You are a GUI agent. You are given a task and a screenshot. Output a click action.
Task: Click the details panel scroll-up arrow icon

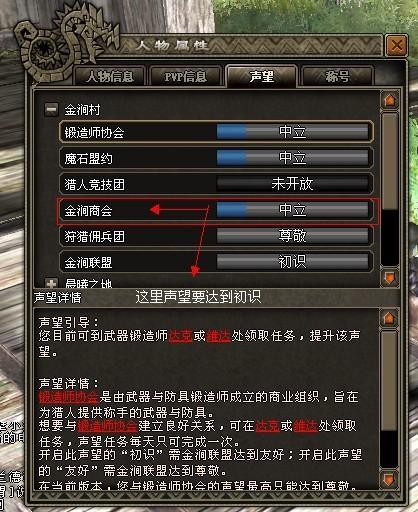pos(389,318)
